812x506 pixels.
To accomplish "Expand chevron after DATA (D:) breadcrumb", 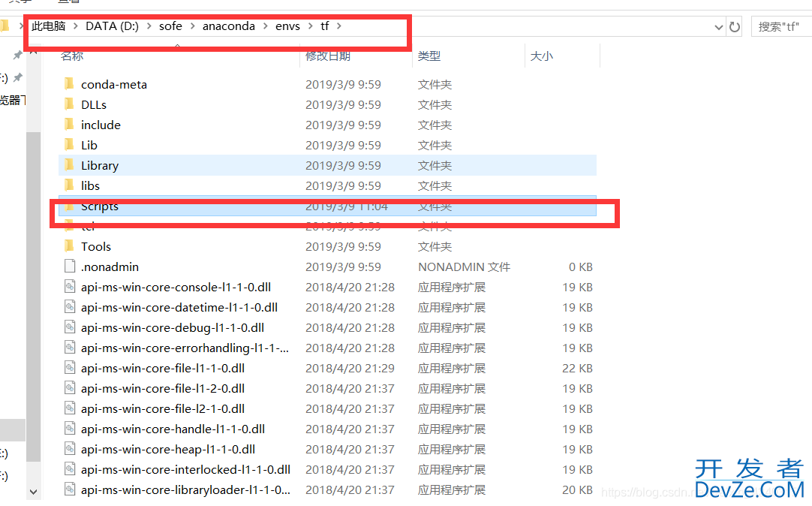I will pos(149,26).
